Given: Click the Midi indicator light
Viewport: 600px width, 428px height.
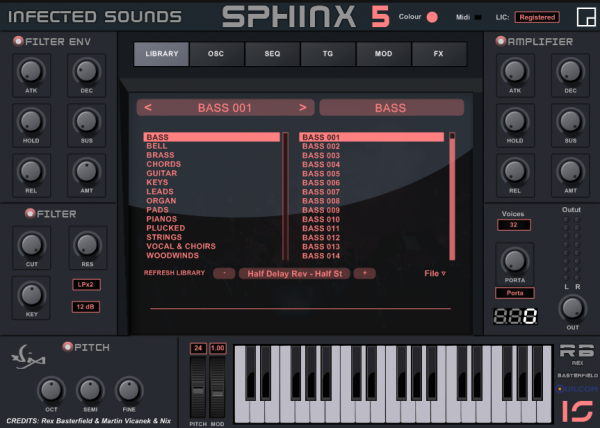Looking at the screenshot, I should 478,17.
